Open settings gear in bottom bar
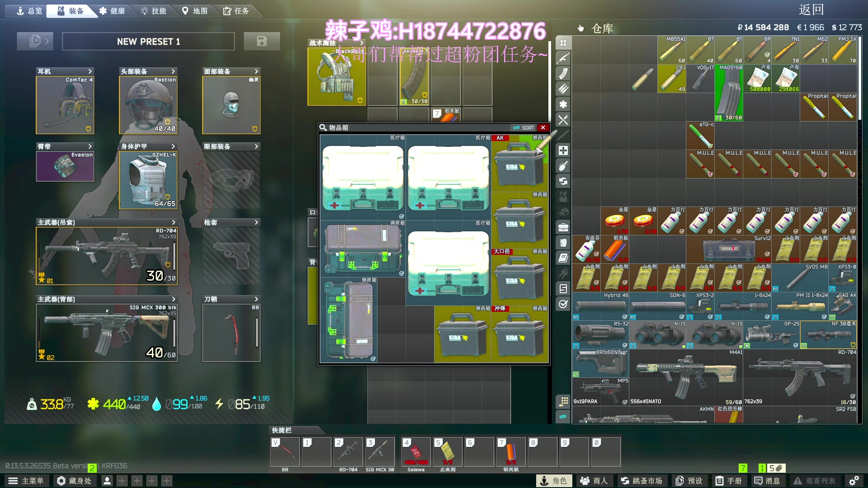868x488 pixels. click(x=854, y=481)
